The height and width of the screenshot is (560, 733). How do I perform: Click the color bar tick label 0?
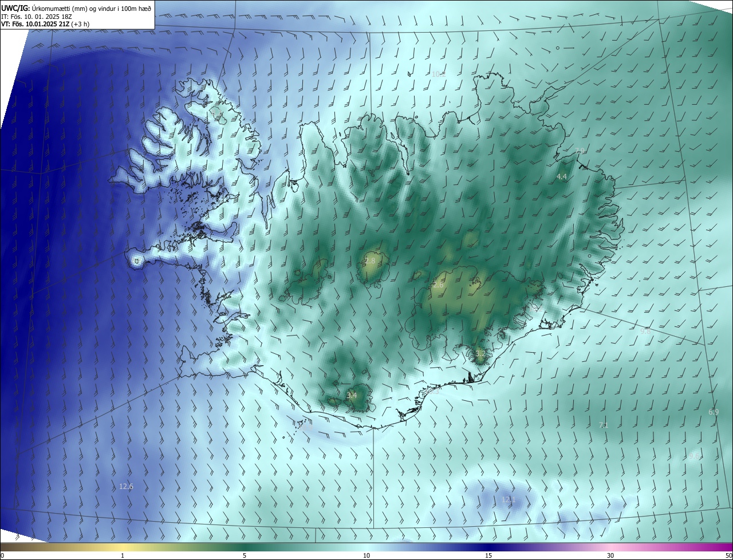[x=2, y=555]
